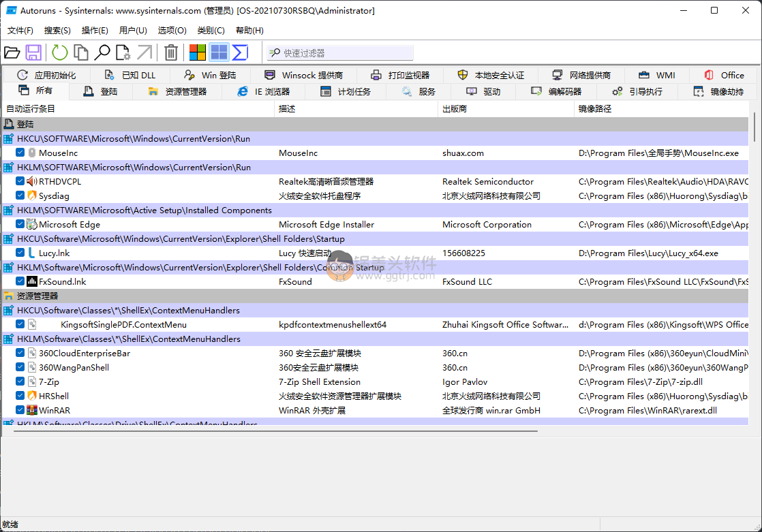Open the 文件(F) menu

pos(20,30)
